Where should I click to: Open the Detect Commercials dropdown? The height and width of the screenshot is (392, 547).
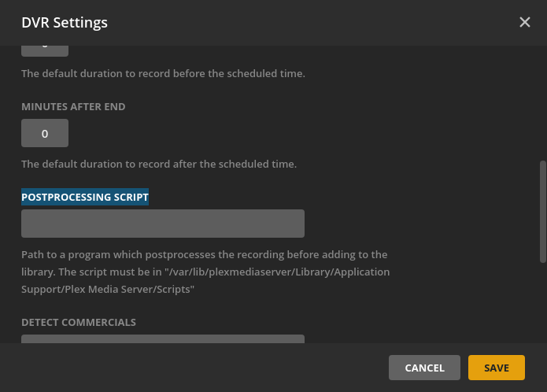pos(163,339)
